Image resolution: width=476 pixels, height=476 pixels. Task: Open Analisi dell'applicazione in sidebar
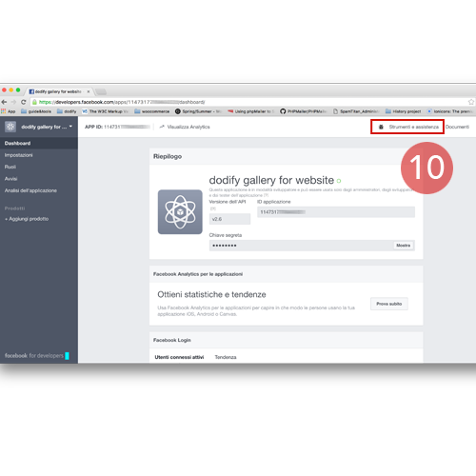pyautogui.click(x=30, y=190)
